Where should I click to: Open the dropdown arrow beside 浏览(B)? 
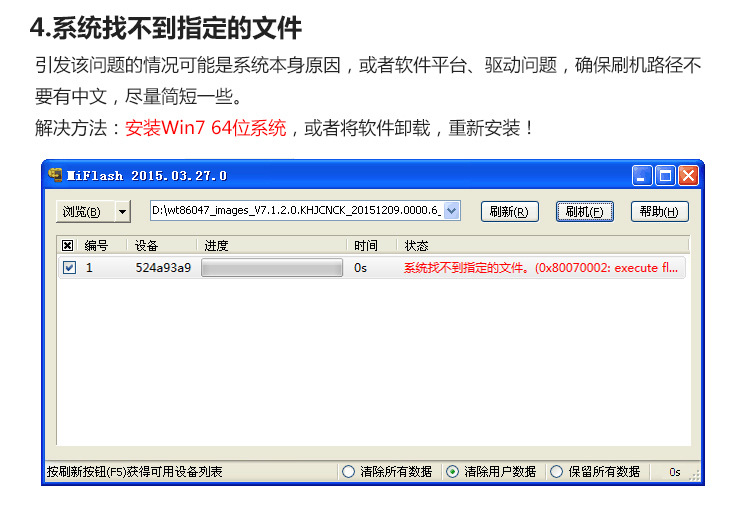[x=122, y=211]
